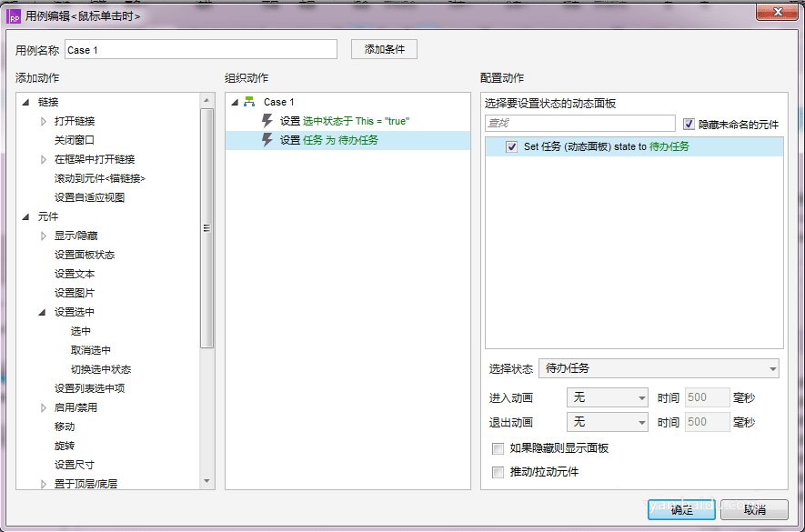This screenshot has width=805, height=532.
Task: Collapse 设置选中 action group
Action: [x=43, y=312]
